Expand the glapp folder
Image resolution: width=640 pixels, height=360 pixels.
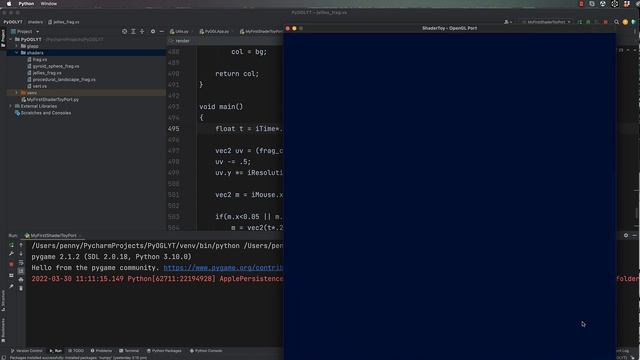[x=17, y=46]
